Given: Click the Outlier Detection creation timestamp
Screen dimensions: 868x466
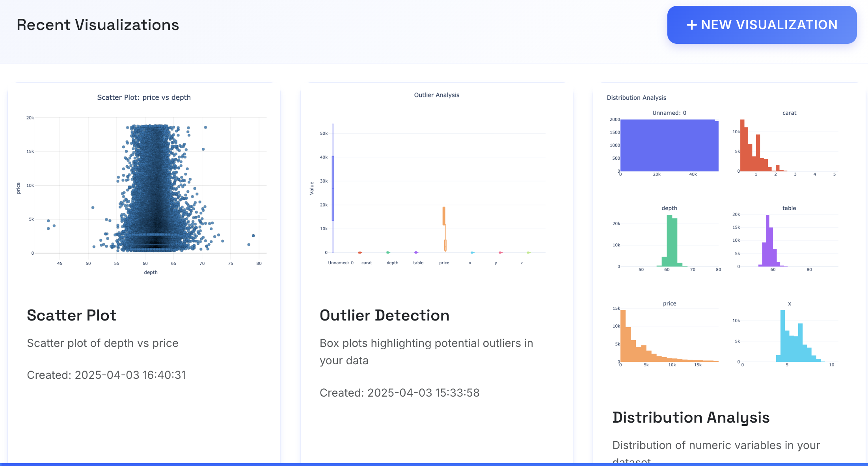Looking at the screenshot, I should [x=400, y=393].
